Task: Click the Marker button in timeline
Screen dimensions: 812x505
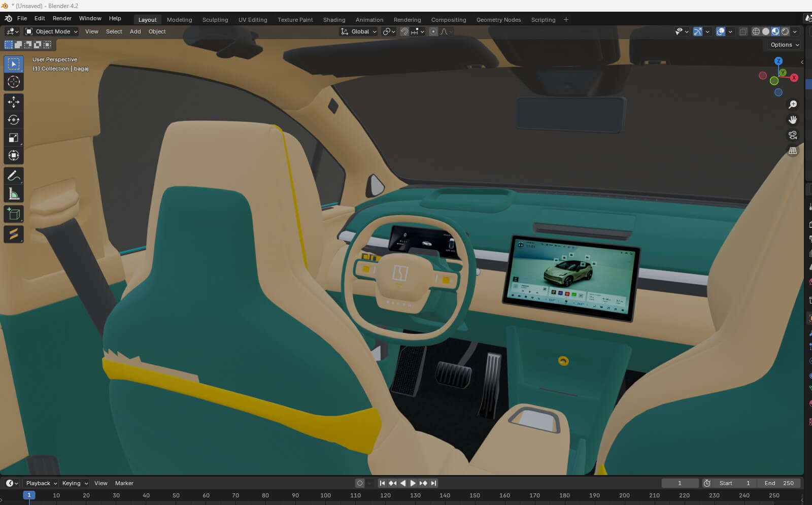Action: point(124,483)
